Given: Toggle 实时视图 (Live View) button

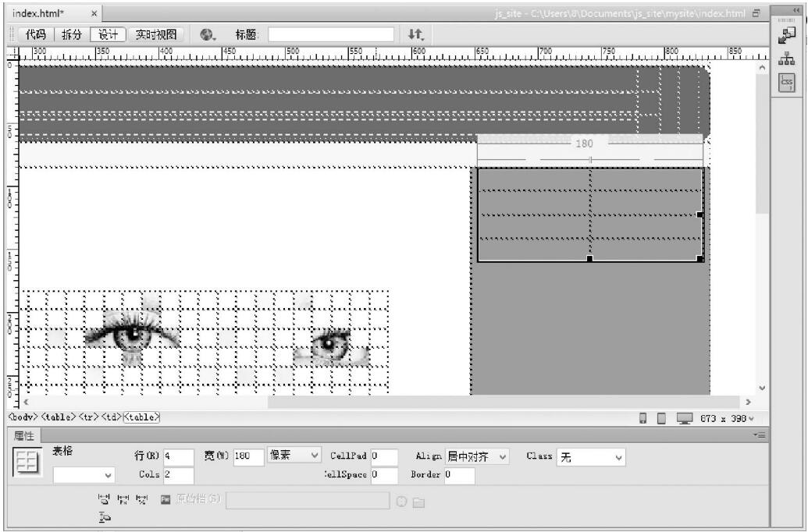Looking at the screenshot, I should [x=156, y=34].
